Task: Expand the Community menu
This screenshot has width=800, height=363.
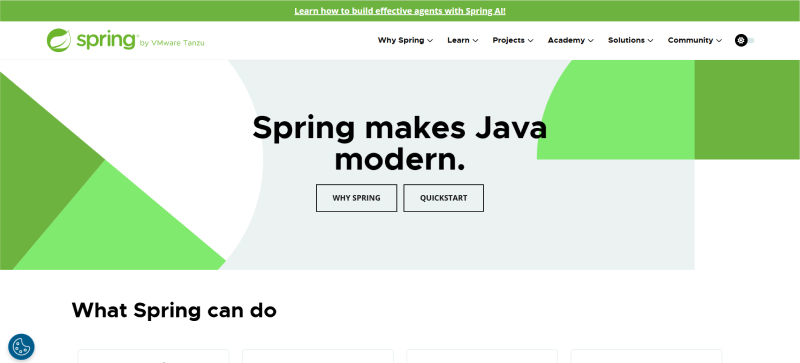Action: (x=695, y=40)
